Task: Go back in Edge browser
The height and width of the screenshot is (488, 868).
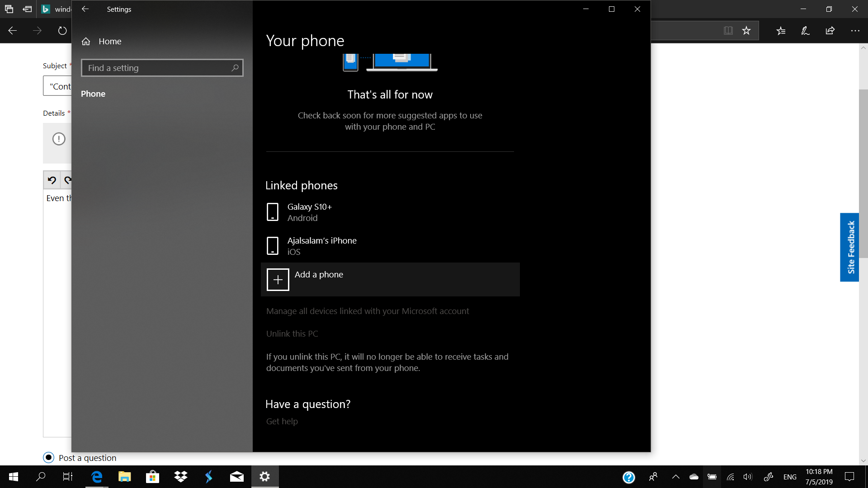Action: click(x=13, y=31)
